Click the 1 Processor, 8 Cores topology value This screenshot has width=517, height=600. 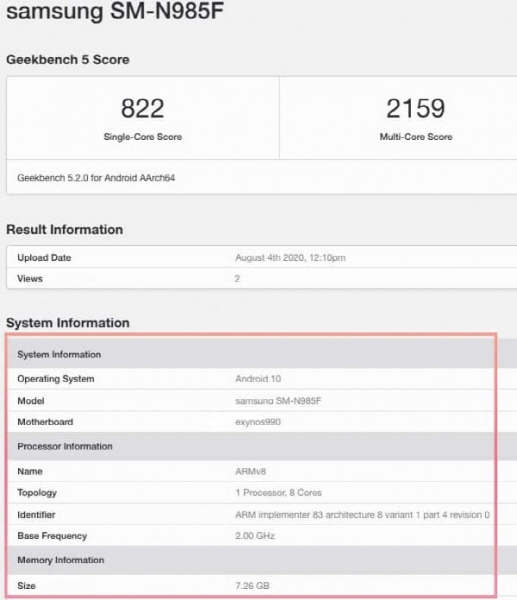point(279,493)
